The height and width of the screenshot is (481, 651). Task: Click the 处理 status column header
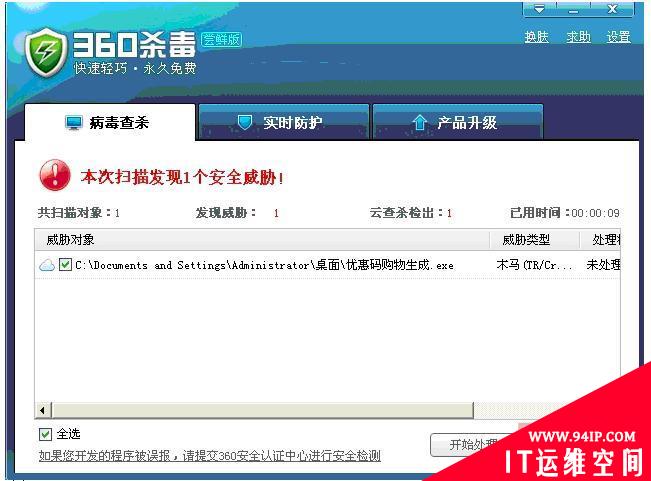pos(600,240)
